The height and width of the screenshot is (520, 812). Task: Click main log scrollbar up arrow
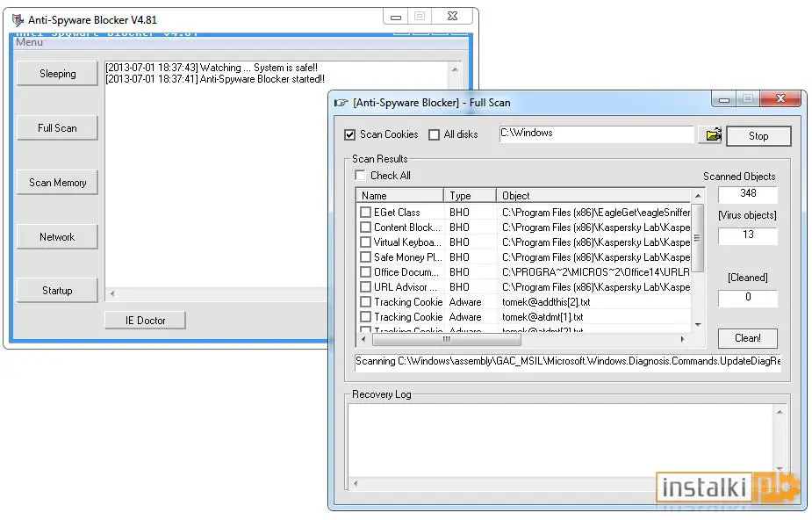(455, 69)
